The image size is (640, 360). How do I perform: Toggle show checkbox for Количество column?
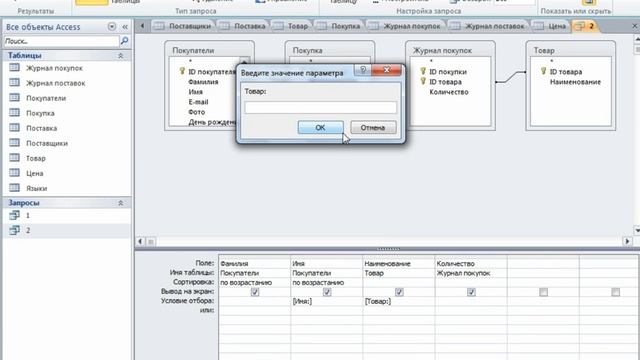click(471, 292)
